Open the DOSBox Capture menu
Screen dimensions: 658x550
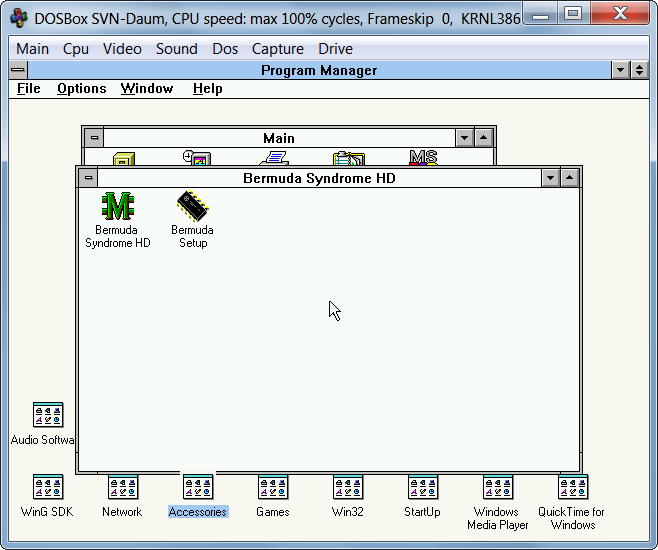(277, 48)
